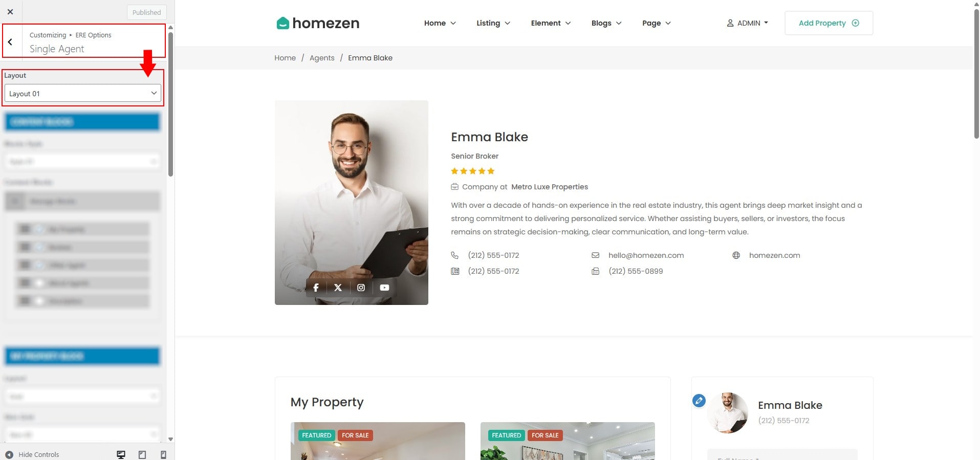Image resolution: width=980 pixels, height=460 pixels.
Task: Click Hide Controls toggle
Action: pos(33,454)
